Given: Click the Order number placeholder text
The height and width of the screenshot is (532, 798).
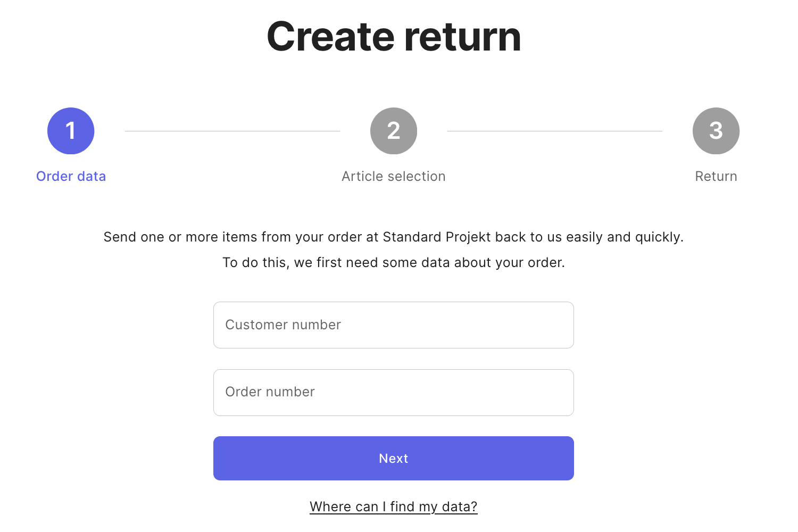Looking at the screenshot, I should pos(270,392).
